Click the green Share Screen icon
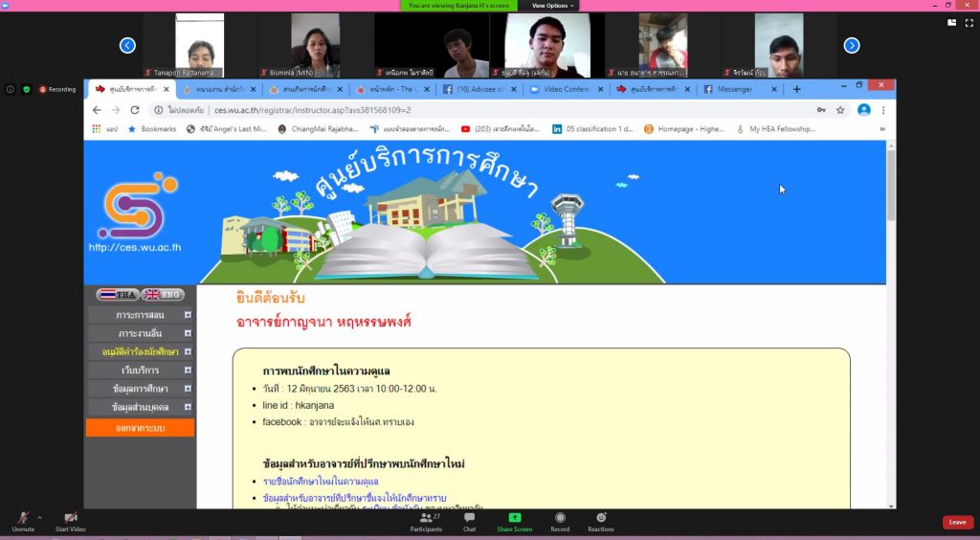This screenshot has width=980, height=540. tap(514, 519)
